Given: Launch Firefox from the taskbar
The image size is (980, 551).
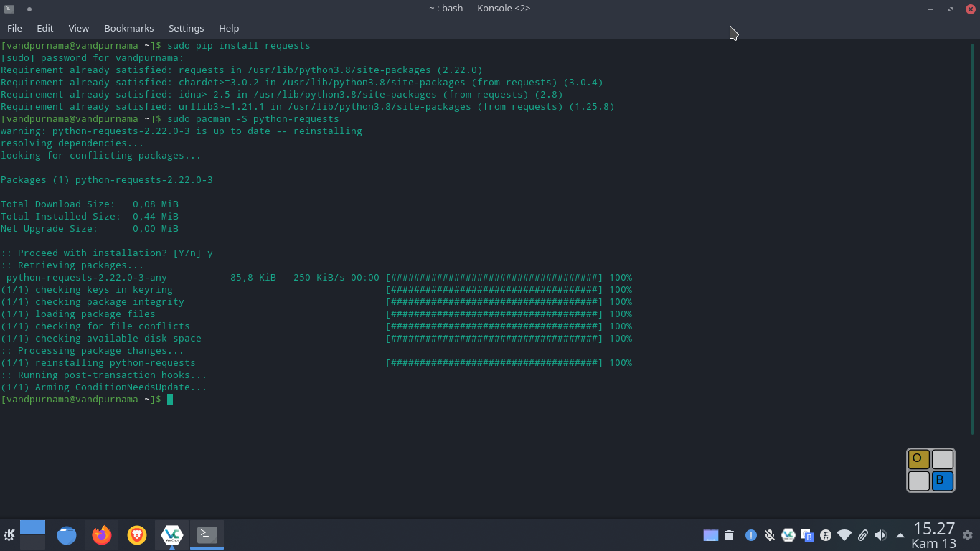Looking at the screenshot, I should point(101,534).
